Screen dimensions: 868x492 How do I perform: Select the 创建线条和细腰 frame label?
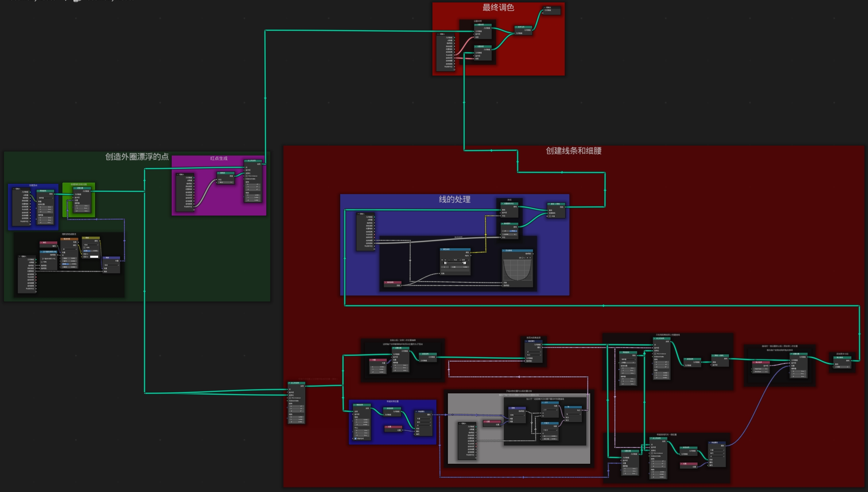pos(573,151)
